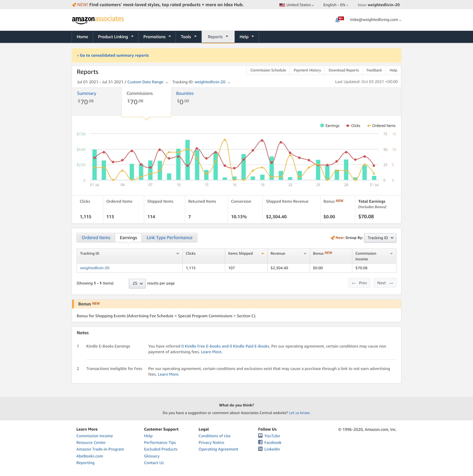Click the Next pagination button
The width and height of the screenshot is (473, 476).
pyautogui.click(x=385, y=283)
